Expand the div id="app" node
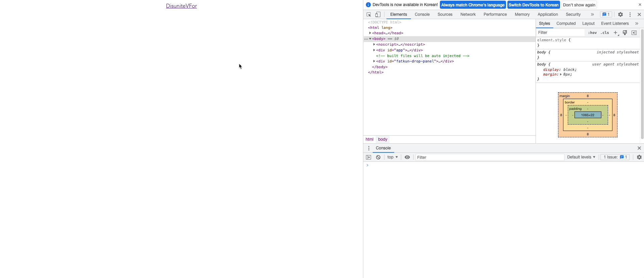Viewport: 644px width, 278px height. tap(374, 50)
